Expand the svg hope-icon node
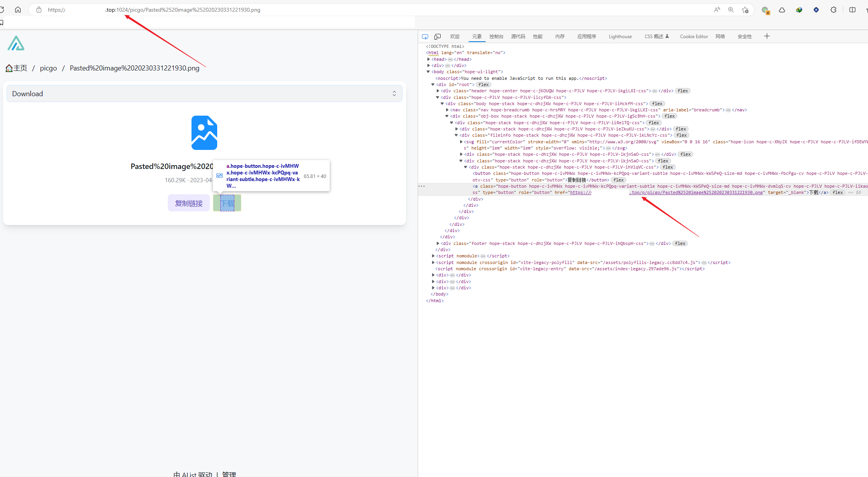Screen dimensions: 868x477 [461, 142]
